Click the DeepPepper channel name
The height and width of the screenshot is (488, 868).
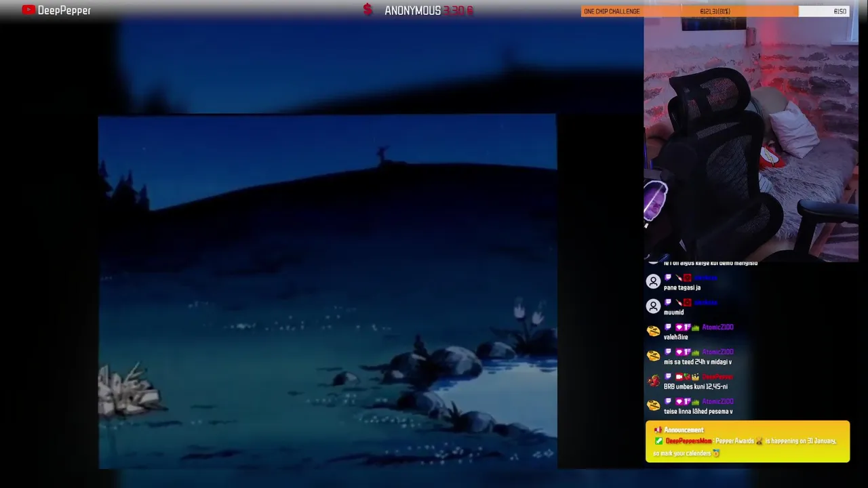pos(64,10)
